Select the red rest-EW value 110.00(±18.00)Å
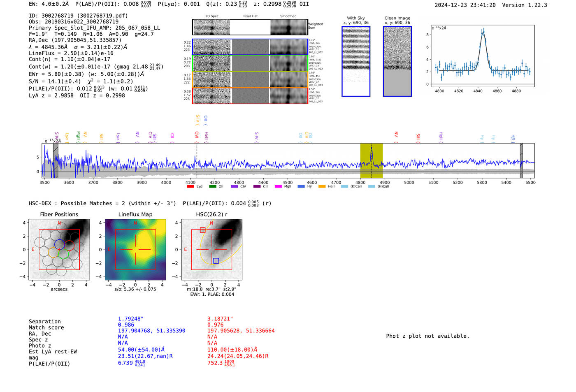 232,350
